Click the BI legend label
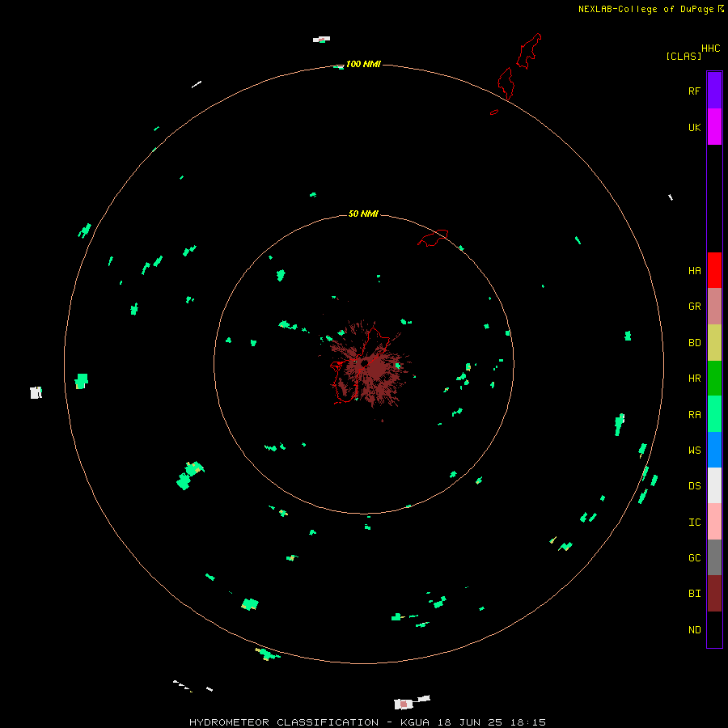Viewport: 728px width, 728px height. pos(694,594)
